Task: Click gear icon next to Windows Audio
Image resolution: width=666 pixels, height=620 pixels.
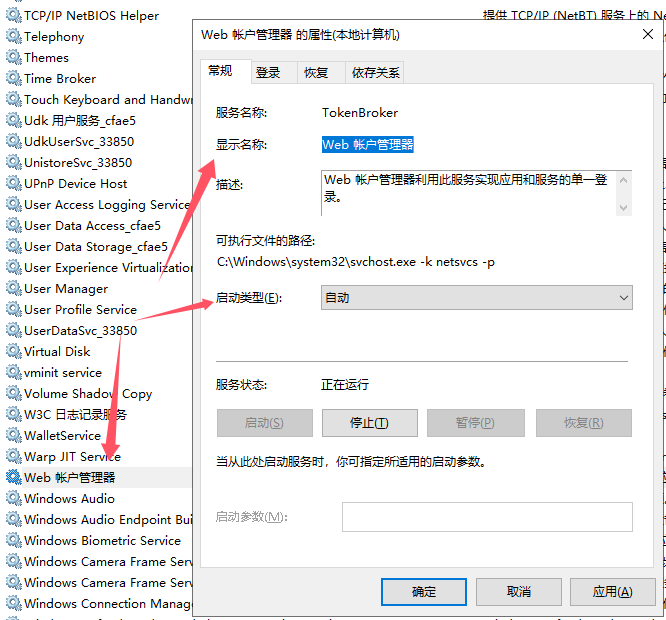Action: (x=13, y=499)
